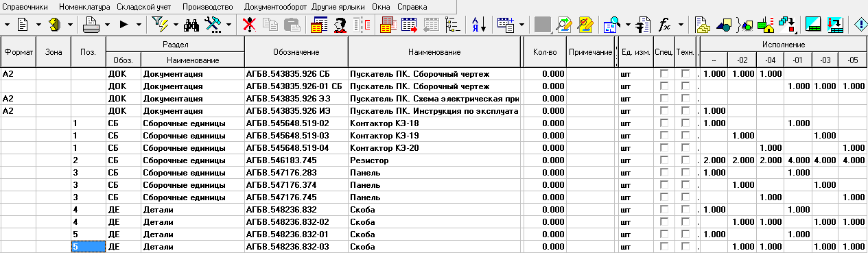Toggle Техн. checkbox for АГБВ.548236.832 Скоба row
The width and height of the screenshot is (868, 253).
coord(685,210)
